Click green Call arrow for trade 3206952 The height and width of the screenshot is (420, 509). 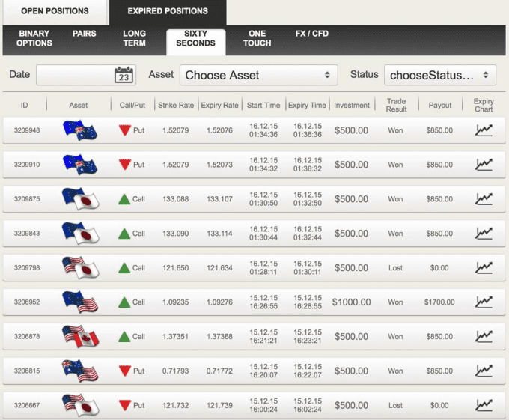tap(124, 302)
